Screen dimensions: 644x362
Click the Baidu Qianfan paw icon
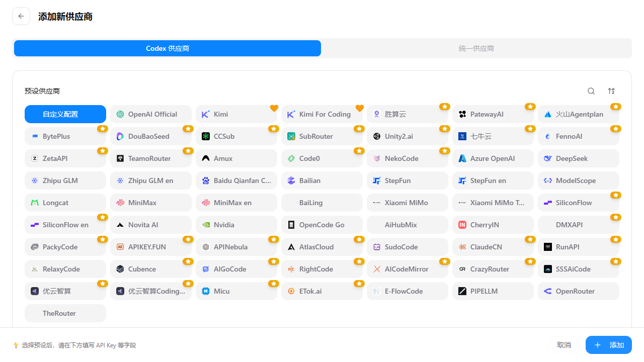206,180
